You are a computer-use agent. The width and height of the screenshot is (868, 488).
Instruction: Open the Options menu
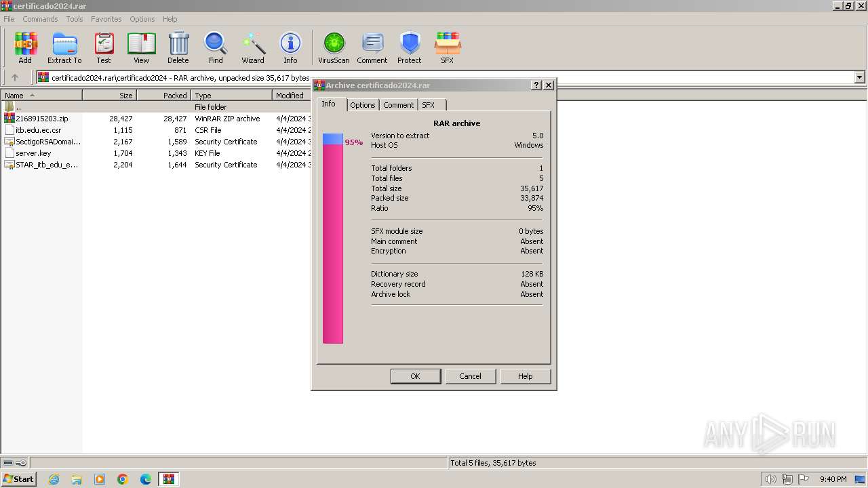142,19
